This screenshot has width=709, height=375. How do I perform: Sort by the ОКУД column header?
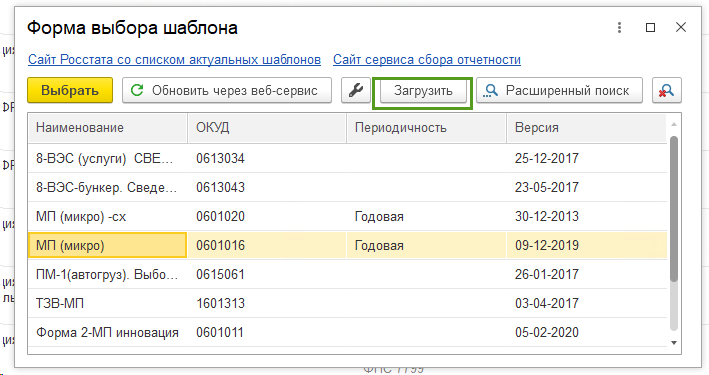267,128
